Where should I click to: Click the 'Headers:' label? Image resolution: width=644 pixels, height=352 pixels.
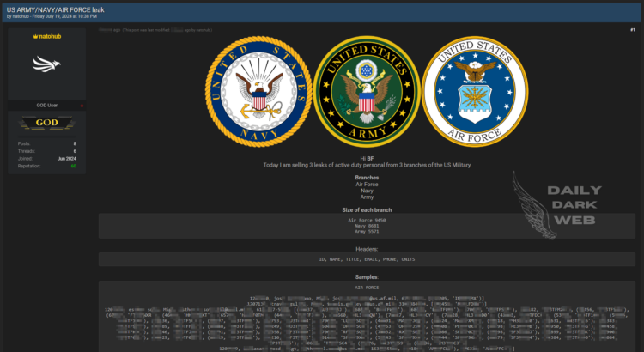(x=367, y=249)
